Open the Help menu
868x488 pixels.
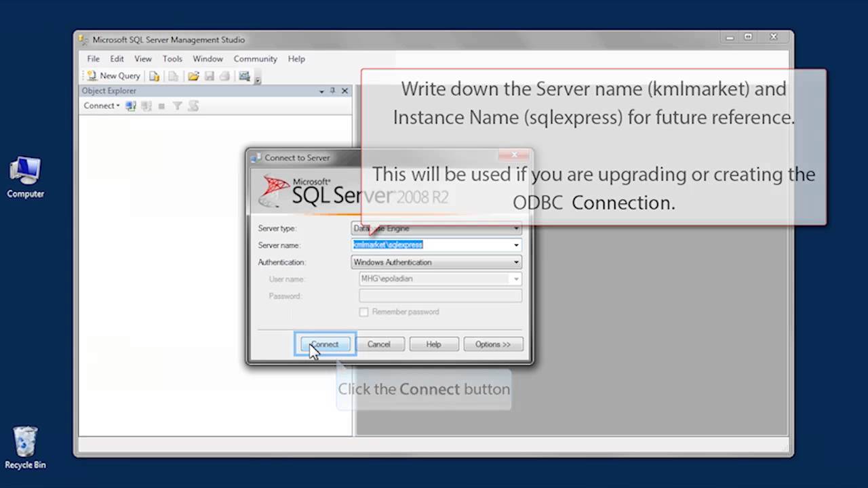296,59
